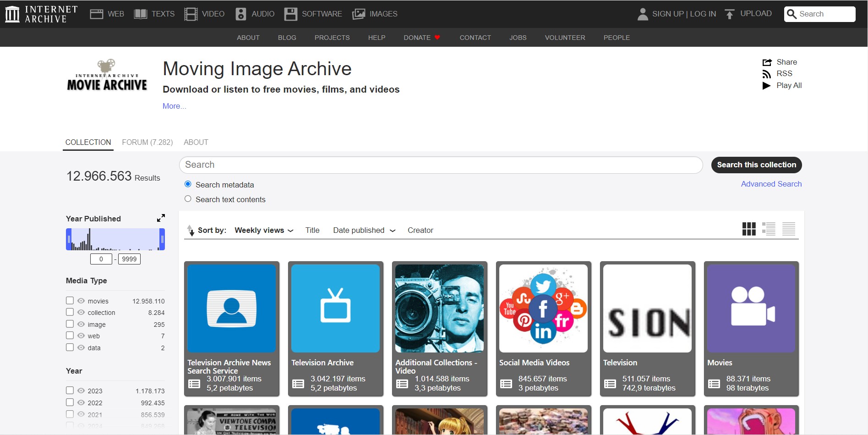The image size is (868, 435).
Task: Open the Texts book icon
Action: click(140, 14)
